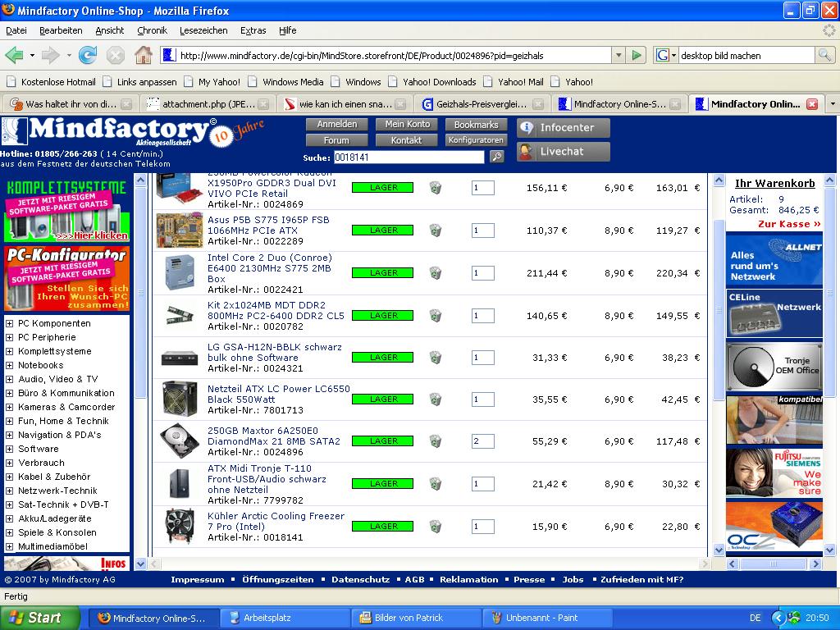Click the DE language indicator in tray
The height and width of the screenshot is (630, 840).
tap(755, 618)
